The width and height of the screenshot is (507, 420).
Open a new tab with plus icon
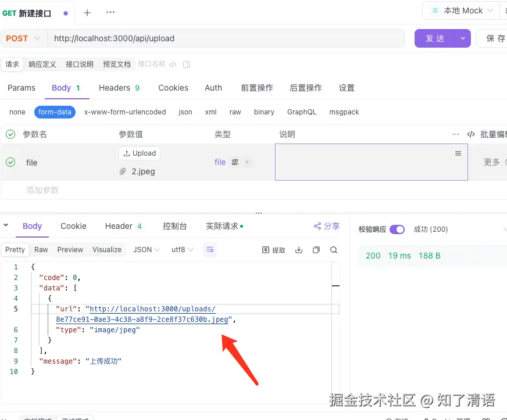coord(87,13)
